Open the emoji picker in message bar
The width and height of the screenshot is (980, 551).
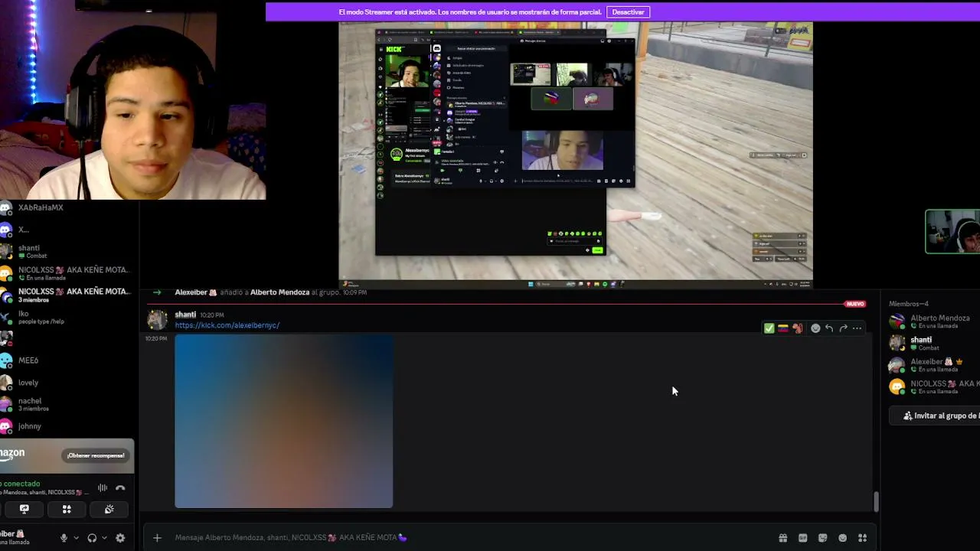pyautogui.click(x=842, y=538)
